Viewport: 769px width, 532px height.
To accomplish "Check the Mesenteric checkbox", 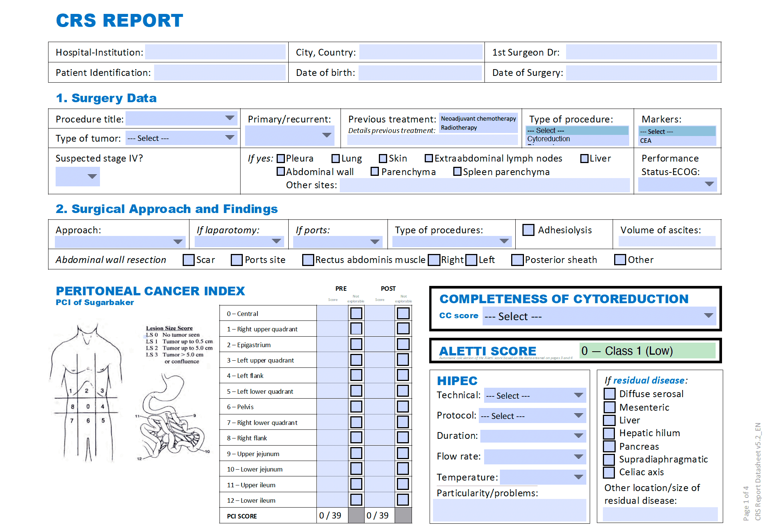I will pos(609,407).
